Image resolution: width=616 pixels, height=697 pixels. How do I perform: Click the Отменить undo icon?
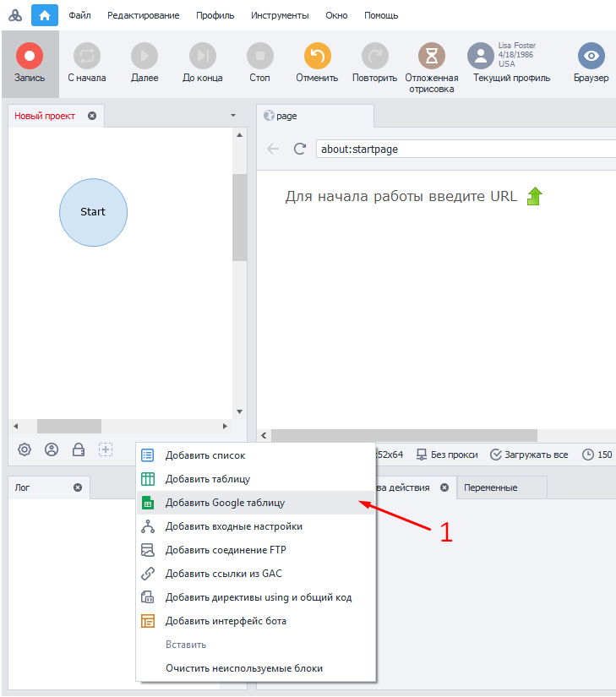[x=317, y=57]
